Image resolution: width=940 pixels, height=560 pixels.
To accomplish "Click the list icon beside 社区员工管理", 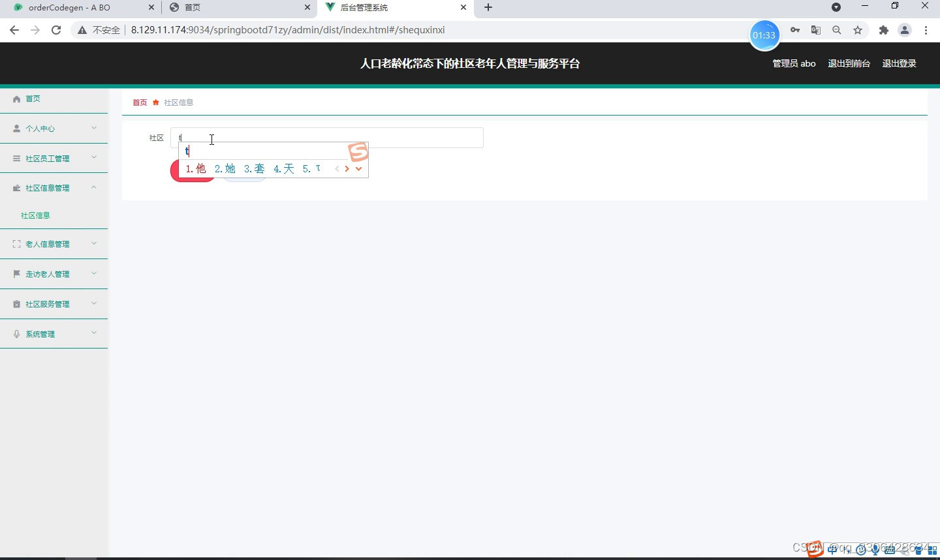I will point(16,158).
